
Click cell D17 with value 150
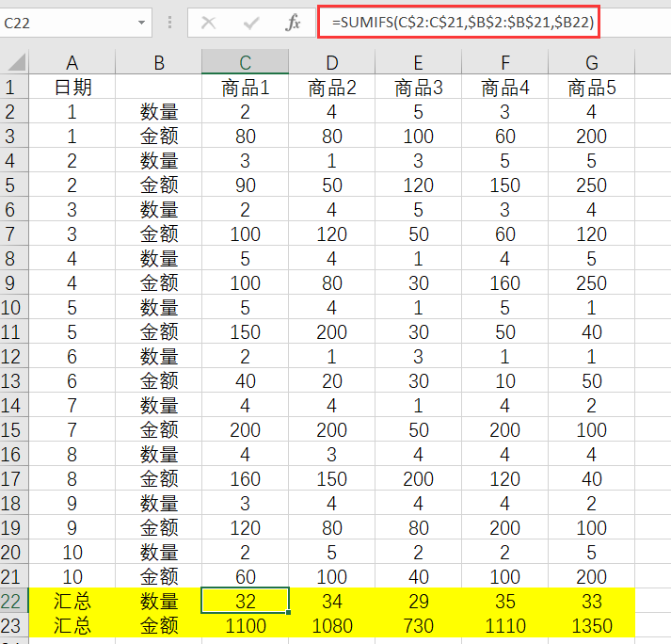coord(332,478)
